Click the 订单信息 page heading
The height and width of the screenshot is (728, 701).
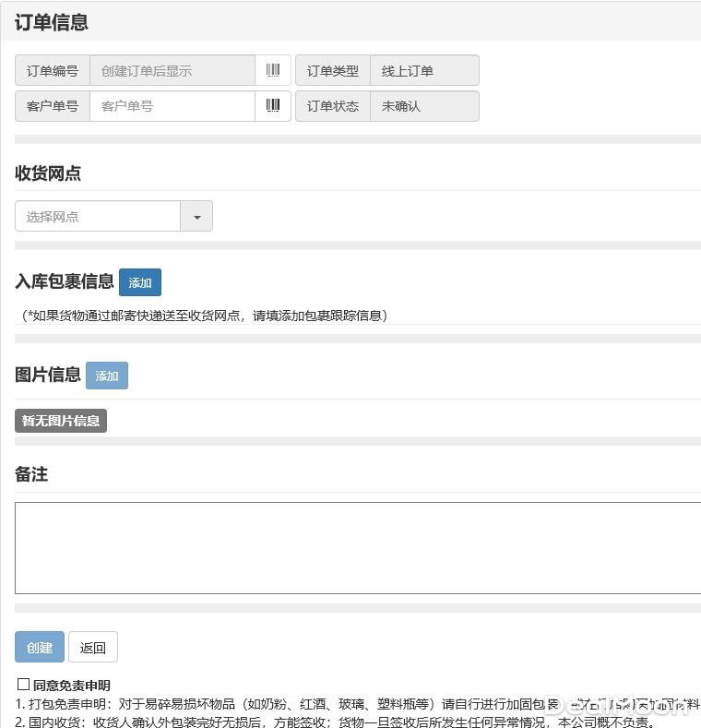click(52, 22)
